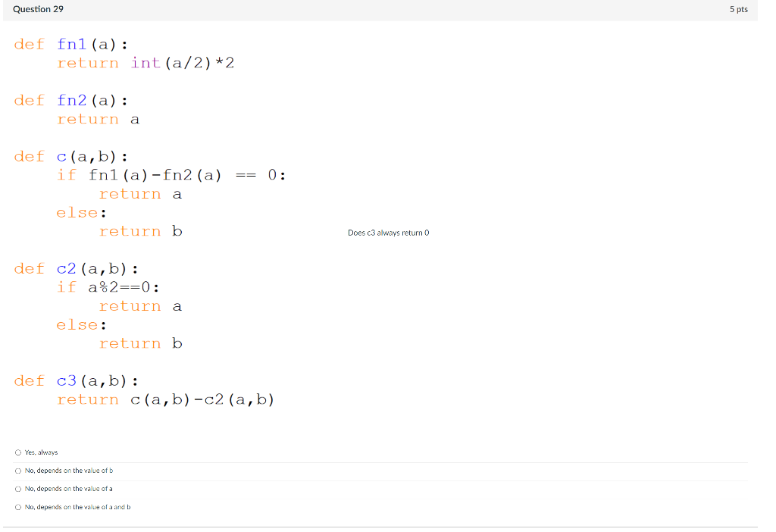Mark 'No, depends on the value of a and b'

[18, 507]
